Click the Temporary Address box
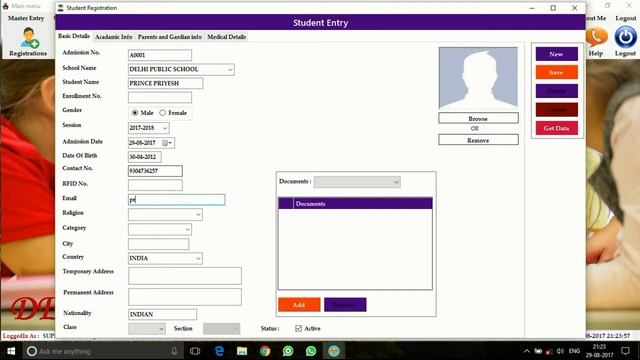640x360 pixels. pyautogui.click(x=185, y=276)
